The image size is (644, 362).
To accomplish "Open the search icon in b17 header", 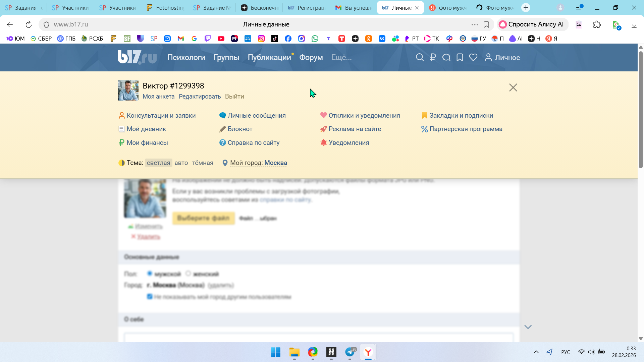I will (419, 58).
